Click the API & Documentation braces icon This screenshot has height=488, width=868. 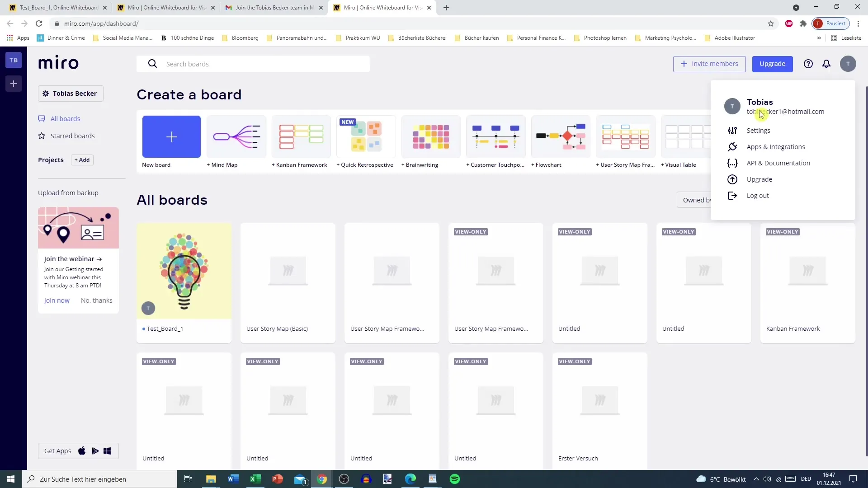pos(732,163)
